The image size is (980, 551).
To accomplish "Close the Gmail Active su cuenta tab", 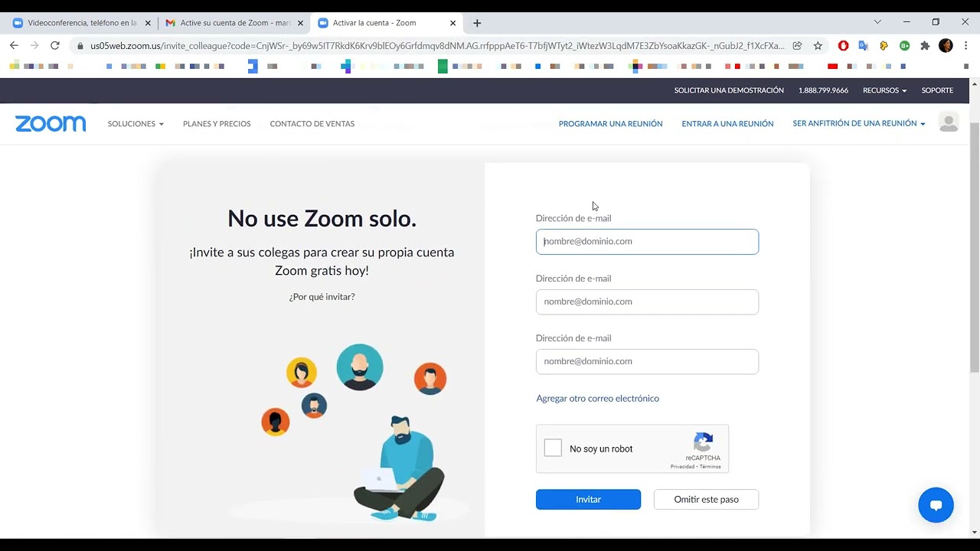I will 301,23.
